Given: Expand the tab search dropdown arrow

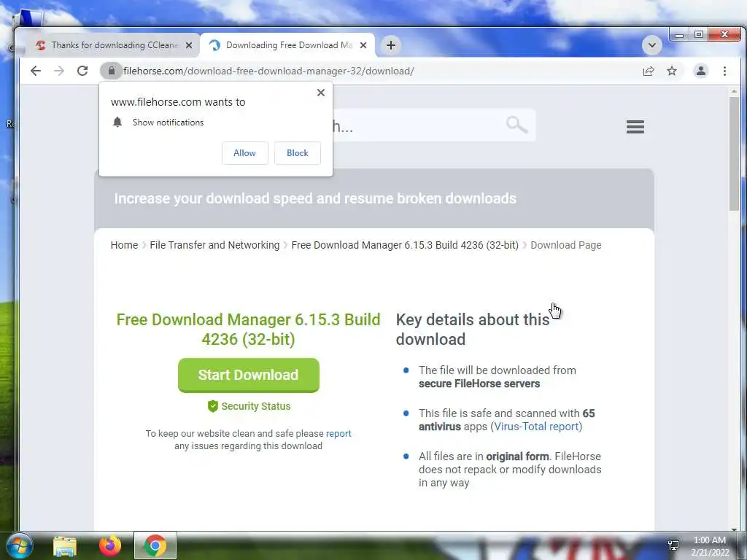Looking at the screenshot, I should pos(651,45).
